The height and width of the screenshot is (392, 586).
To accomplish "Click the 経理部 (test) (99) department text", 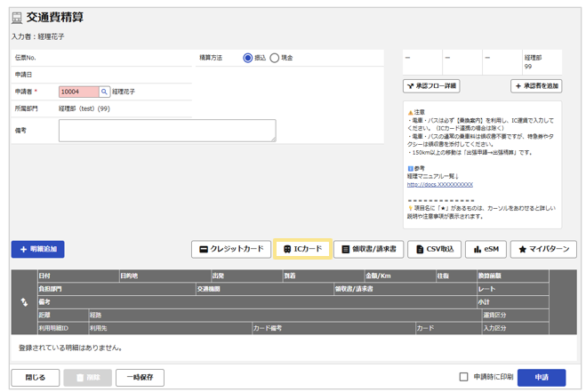I will pyautogui.click(x=84, y=108).
